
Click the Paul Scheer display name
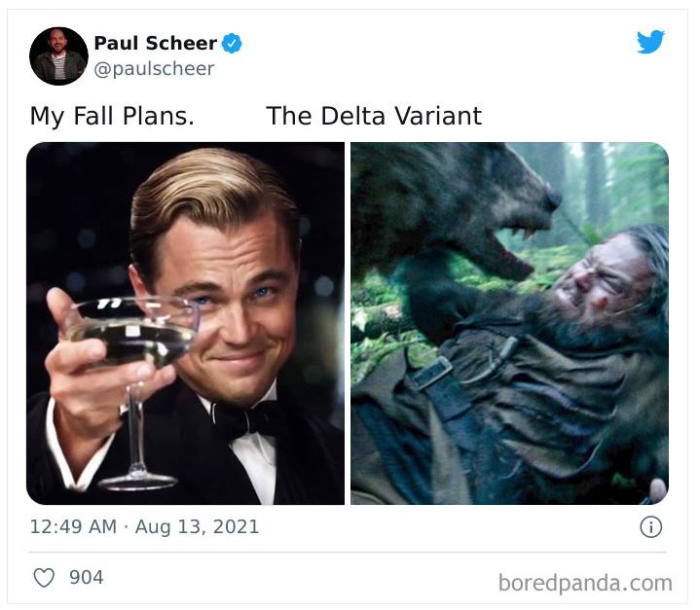[155, 44]
